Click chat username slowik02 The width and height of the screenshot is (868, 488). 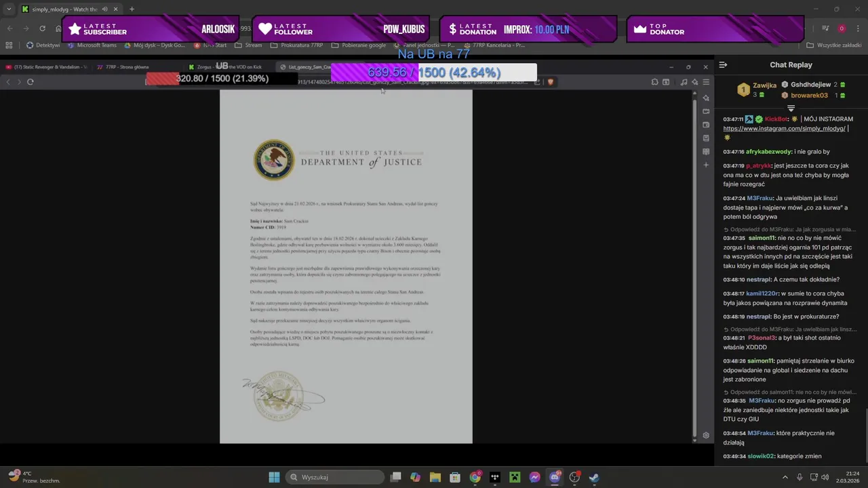760,456
